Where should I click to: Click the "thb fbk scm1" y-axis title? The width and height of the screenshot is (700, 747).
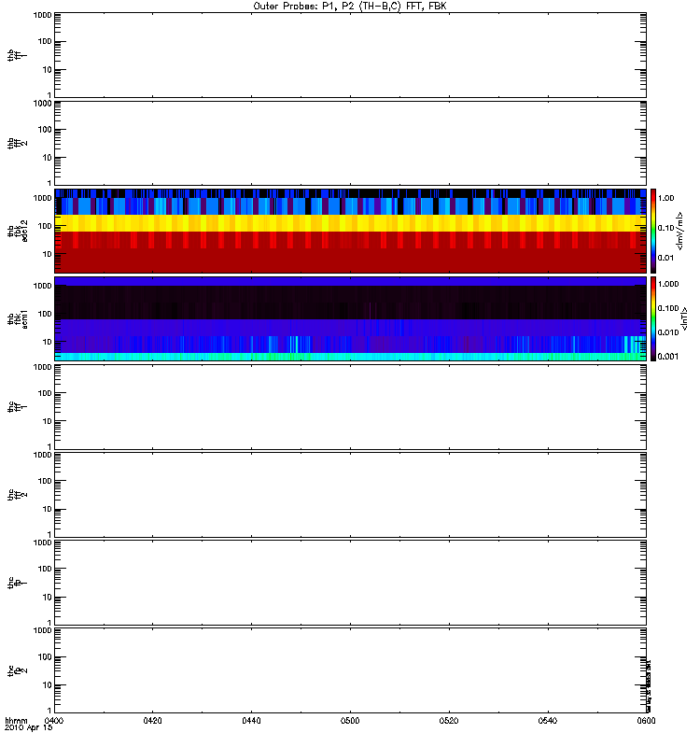[x=18, y=318]
